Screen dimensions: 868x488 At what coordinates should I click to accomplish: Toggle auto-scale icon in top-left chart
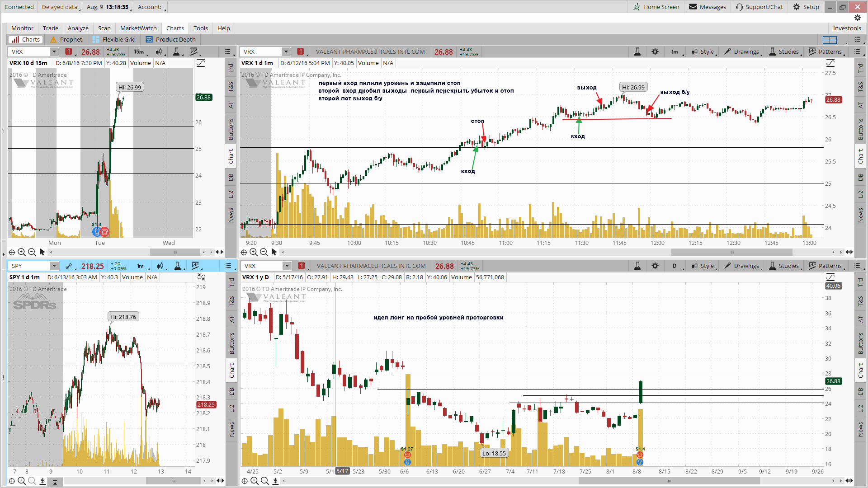(x=201, y=63)
